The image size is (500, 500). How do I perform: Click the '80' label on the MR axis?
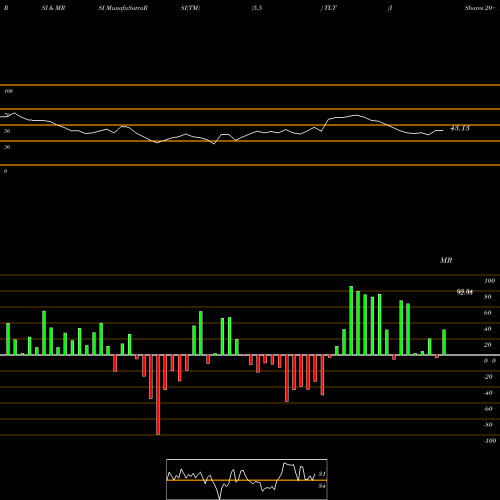point(488,297)
